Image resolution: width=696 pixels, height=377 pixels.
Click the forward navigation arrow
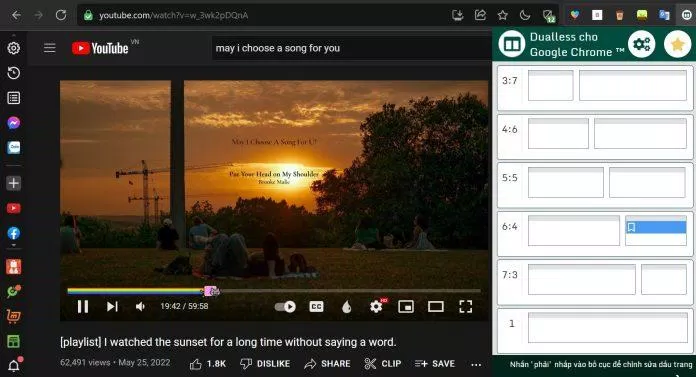coord(39,15)
